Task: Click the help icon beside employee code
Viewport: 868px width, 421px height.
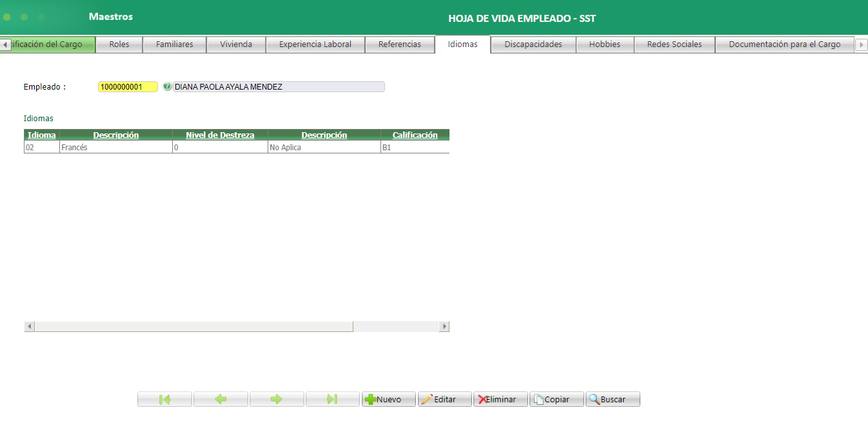Action: coord(167,86)
